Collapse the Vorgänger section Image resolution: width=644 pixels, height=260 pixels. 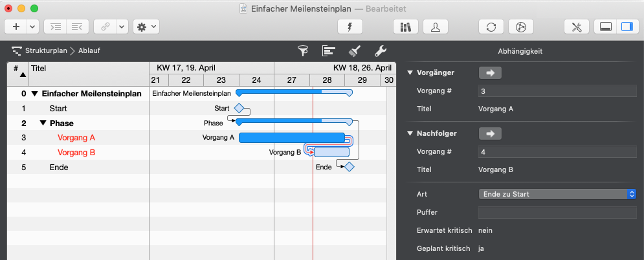click(x=410, y=72)
